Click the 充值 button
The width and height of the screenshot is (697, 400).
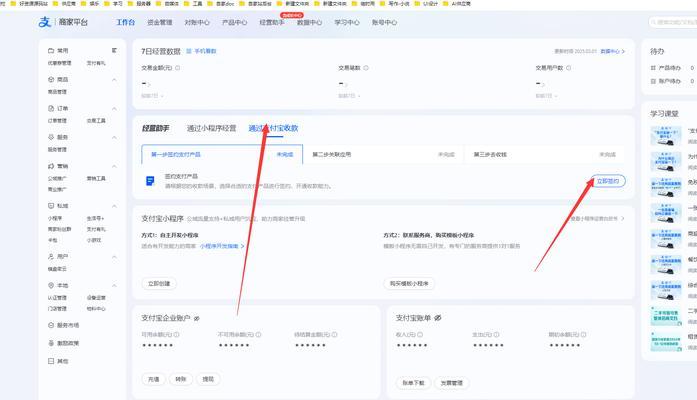tap(154, 379)
